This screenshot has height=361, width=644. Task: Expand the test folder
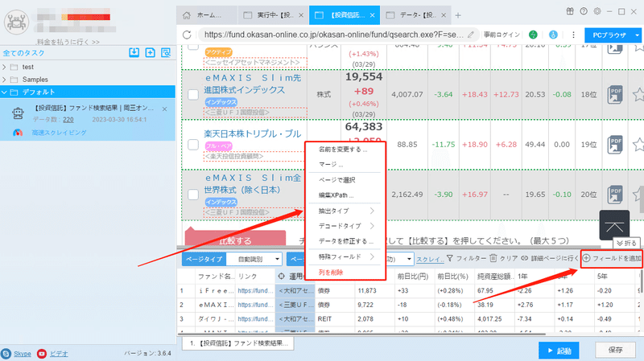(x=4, y=67)
